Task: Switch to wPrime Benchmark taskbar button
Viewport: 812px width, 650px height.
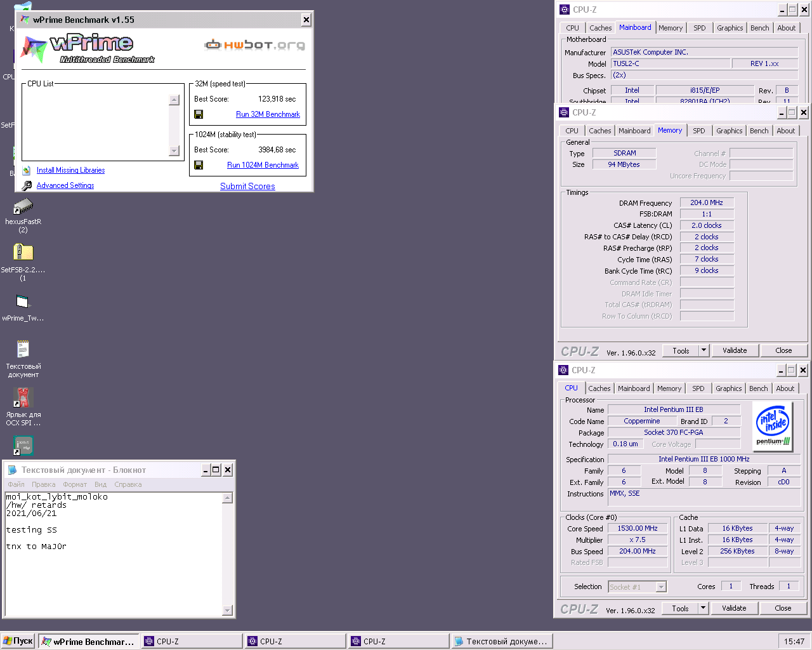Action: point(88,641)
